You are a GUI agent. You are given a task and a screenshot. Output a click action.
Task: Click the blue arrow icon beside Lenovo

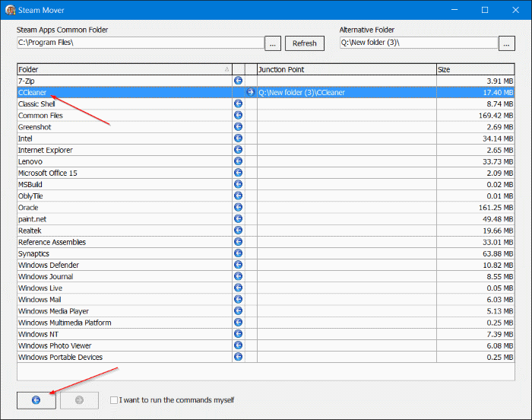238,161
